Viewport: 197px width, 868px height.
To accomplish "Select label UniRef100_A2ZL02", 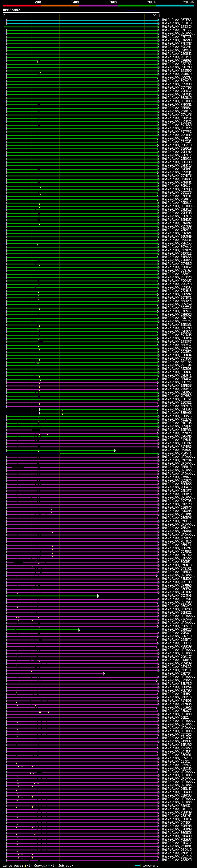I will pyautogui.click(x=176, y=419).
